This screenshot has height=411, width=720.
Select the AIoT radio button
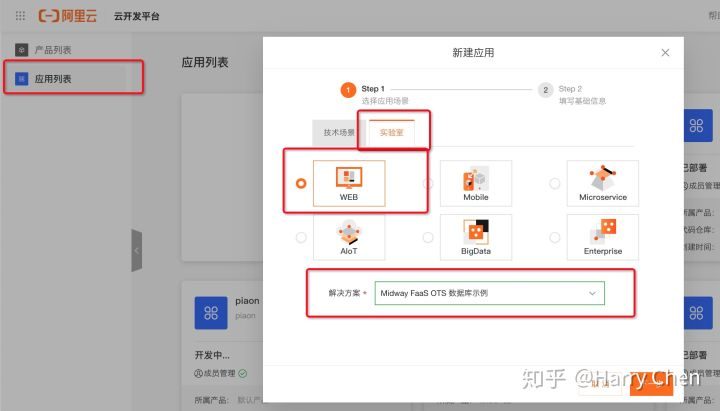point(301,237)
